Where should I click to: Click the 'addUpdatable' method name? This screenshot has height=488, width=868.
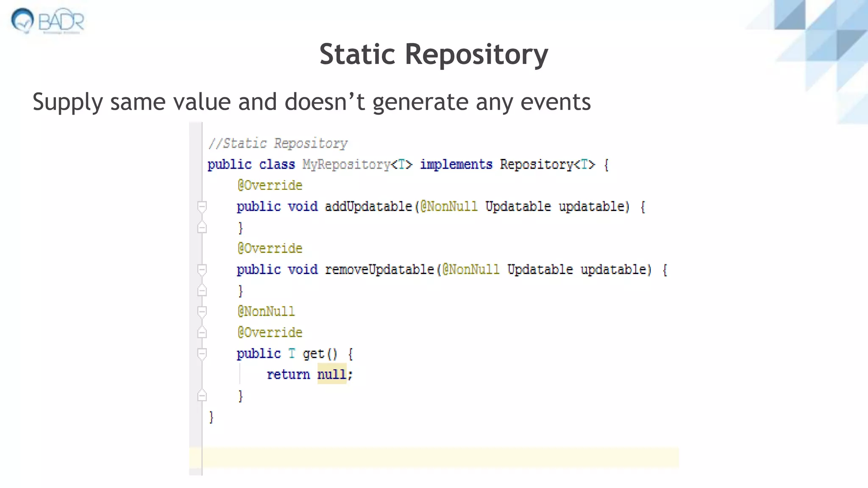coord(368,207)
